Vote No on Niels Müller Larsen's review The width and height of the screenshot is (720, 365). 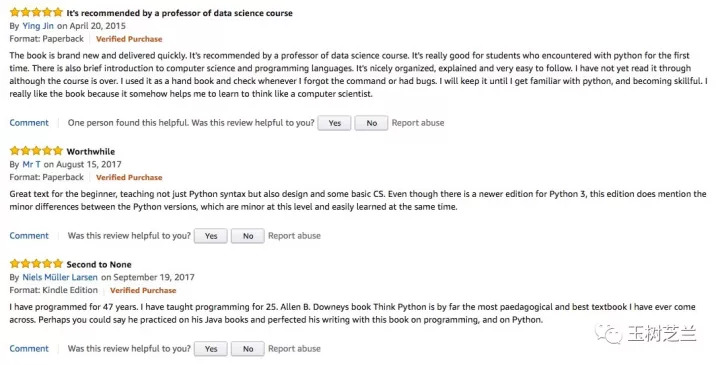248,349
